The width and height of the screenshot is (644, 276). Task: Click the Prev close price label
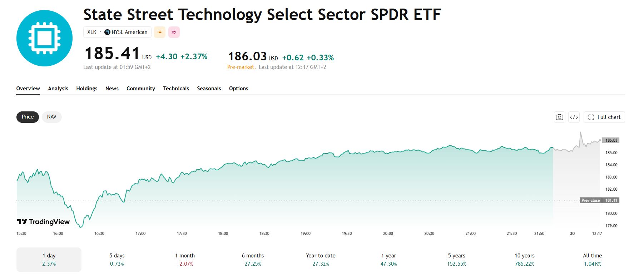590,200
